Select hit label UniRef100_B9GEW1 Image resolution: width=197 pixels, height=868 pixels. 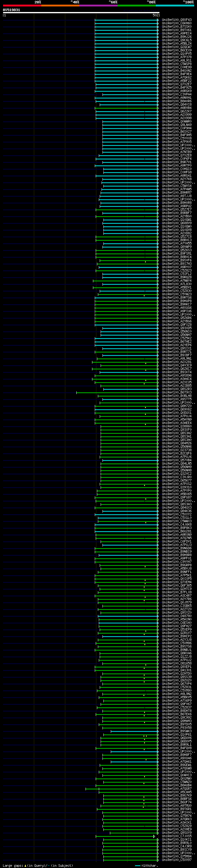[x=177, y=765]
